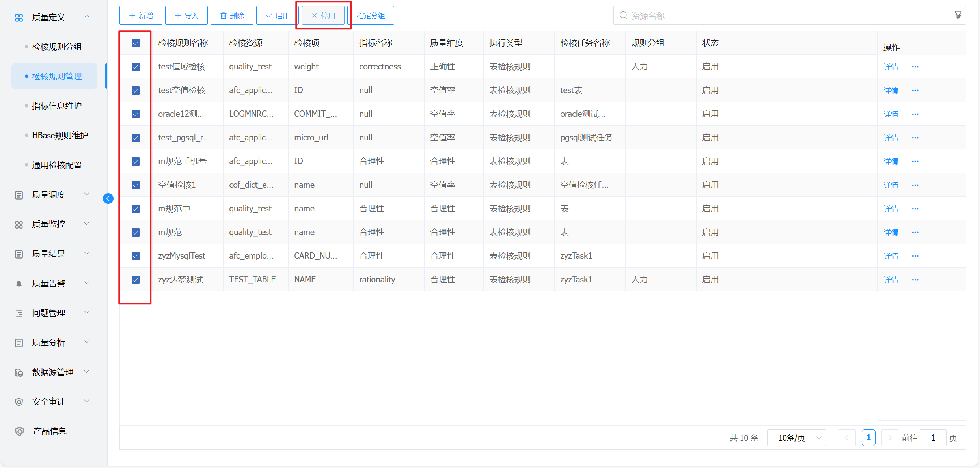Click the filter funnel icon in search bar
980x468 pixels.
tap(958, 15)
